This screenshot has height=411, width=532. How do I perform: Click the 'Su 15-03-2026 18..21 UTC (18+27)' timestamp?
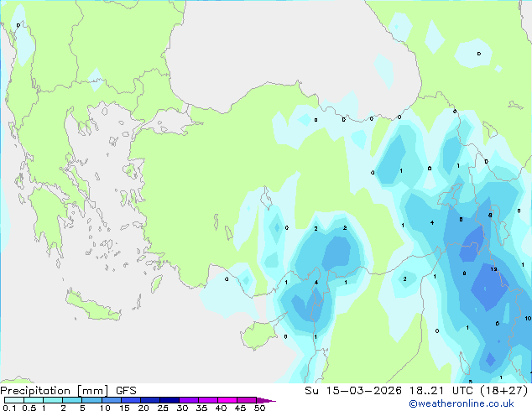pos(416,391)
